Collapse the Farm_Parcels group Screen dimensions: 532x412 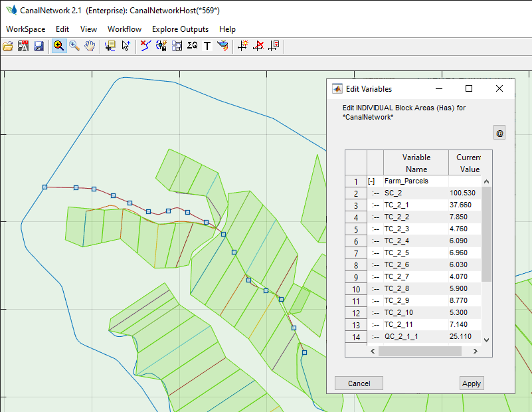coord(371,181)
